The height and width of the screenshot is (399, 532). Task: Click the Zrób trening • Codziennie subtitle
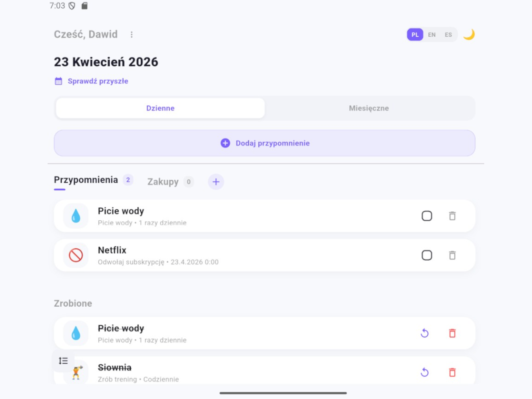pos(138,379)
